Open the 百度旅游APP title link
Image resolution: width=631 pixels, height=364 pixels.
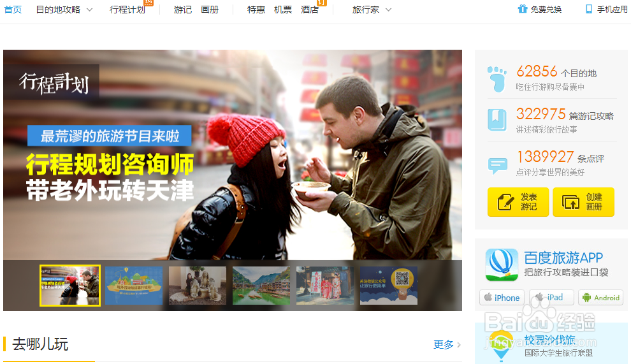(x=563, y=258)
